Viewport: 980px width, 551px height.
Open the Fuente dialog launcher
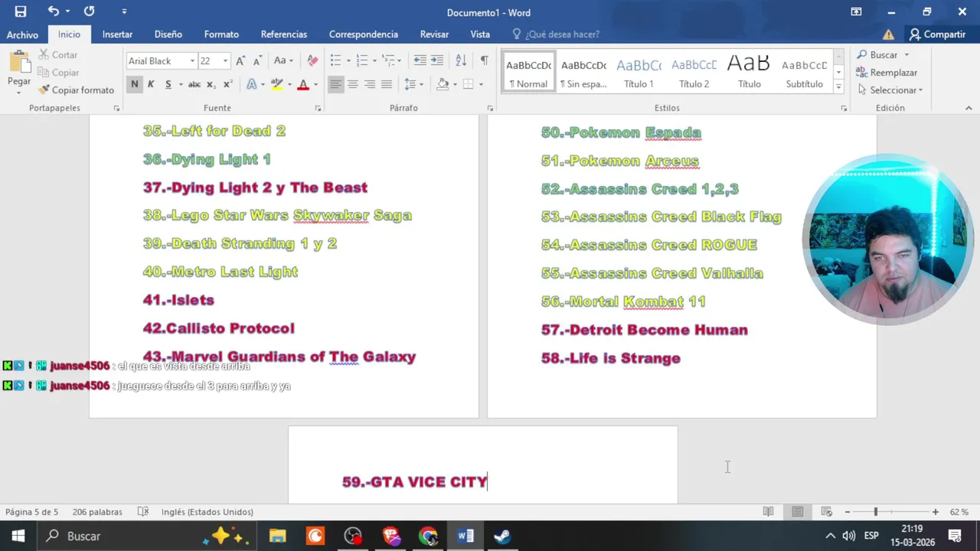click(x=318, y=109)
